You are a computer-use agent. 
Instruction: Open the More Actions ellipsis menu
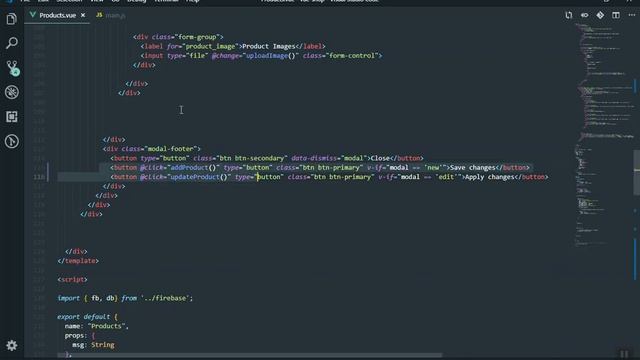632,15
